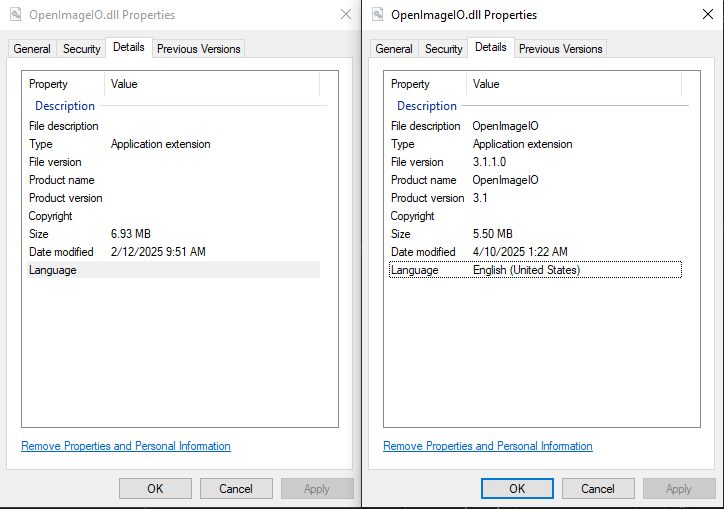Select the Details tab in right dialog
Screen dimensions: 724x509
pyautogui.click(x=491, y=47)
